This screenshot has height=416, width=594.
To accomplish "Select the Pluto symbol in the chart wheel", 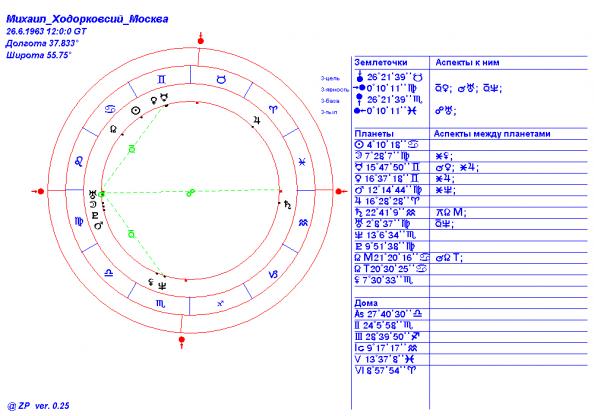I will click(95, 216).
